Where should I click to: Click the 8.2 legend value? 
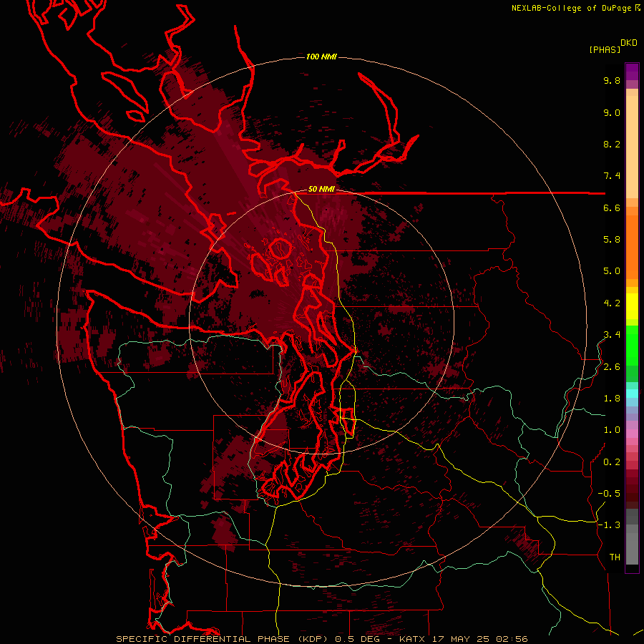pyautogui.click(x=612, y=144)
